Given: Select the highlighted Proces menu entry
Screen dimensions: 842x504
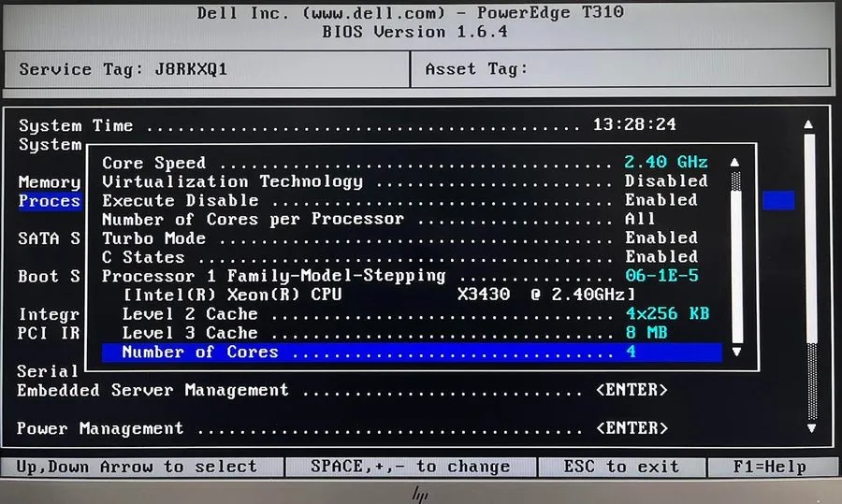Looking at the screenshot, I should tap(50, 201).
